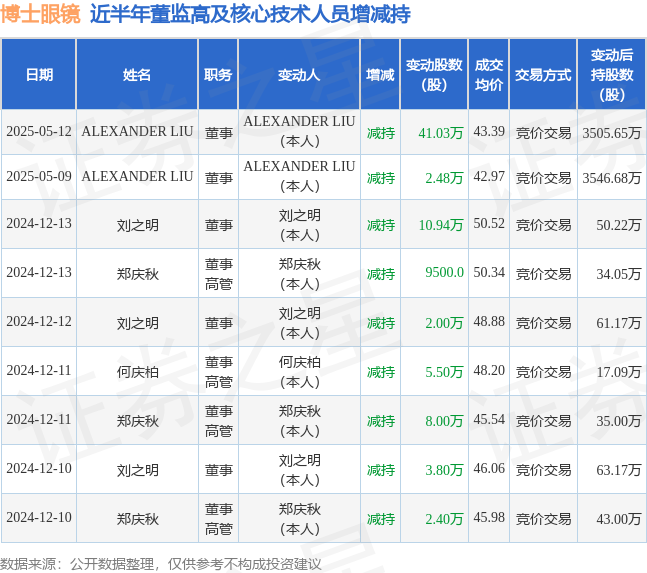Click the 5.50万 share change value
Screen dimensions: 647x573
tap(444, 372)
